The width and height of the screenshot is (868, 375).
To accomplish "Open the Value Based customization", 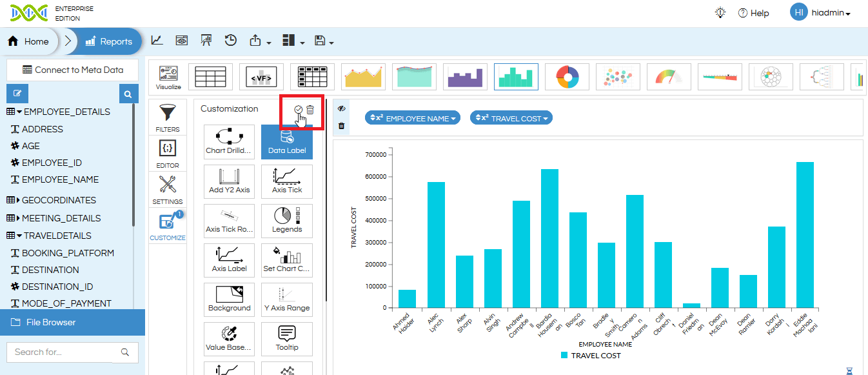I will coord(229,339).
